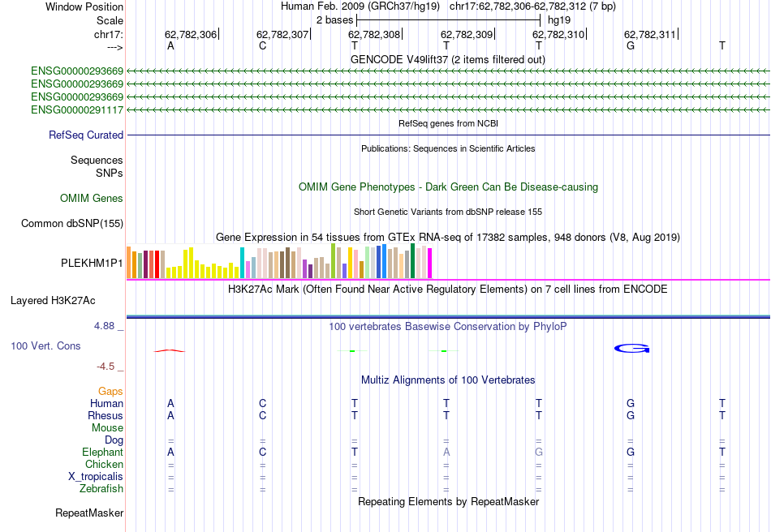Click reference base G in the sequence row
Viewport: 771px width, 532px height.
point(631,45)
